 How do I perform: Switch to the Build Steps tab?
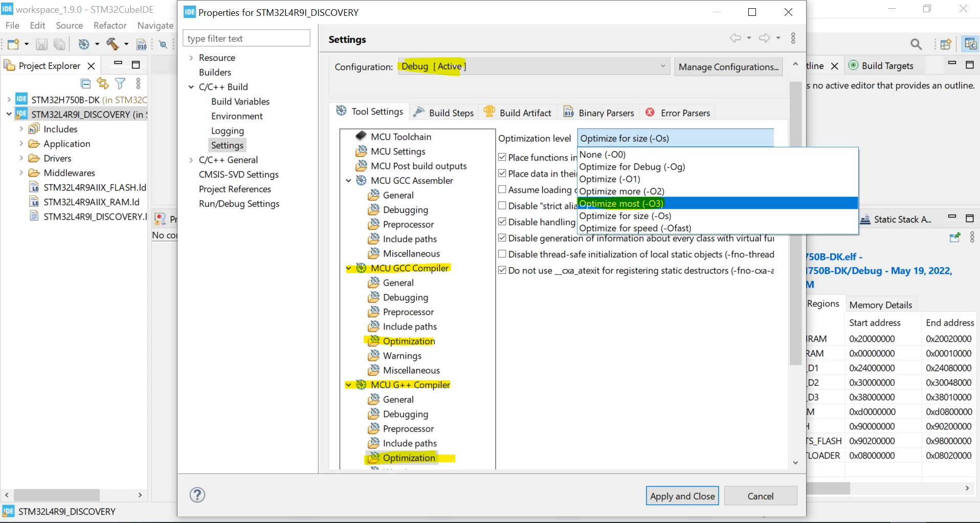pyautogui.click(x=444, y=113)
